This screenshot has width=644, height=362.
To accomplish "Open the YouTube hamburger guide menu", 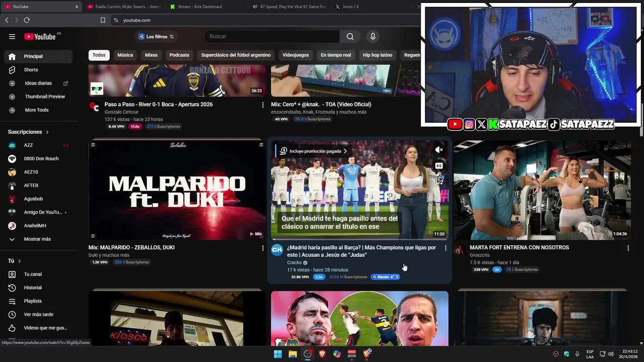I will point(12,36).
